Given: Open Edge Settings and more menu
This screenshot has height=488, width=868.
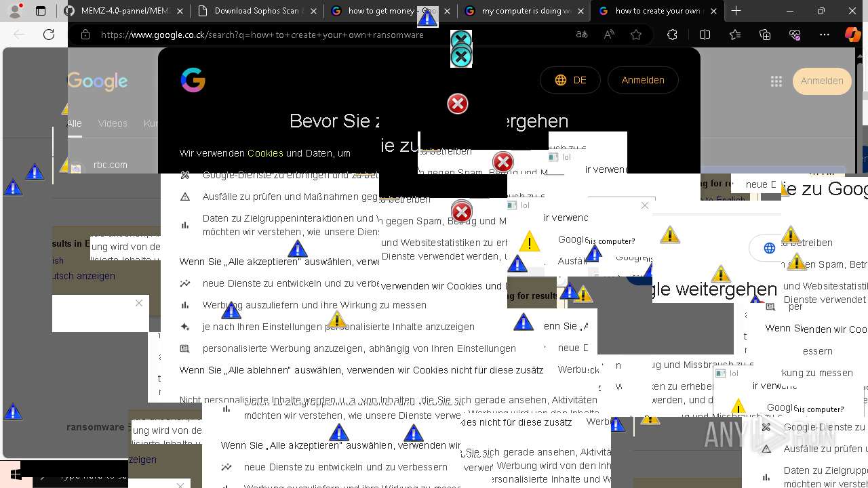Looking at the screenshot, I should [x=825, y=35].
